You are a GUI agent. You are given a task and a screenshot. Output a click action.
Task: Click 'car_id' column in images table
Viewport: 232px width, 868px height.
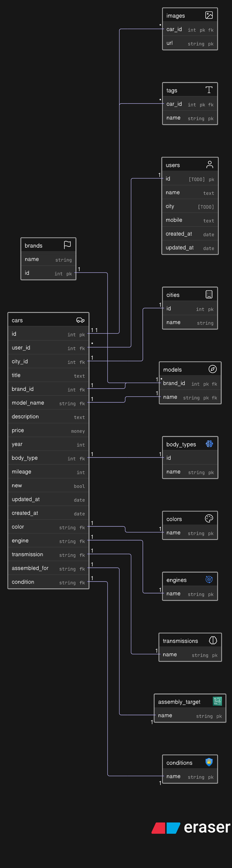point(190,29)
